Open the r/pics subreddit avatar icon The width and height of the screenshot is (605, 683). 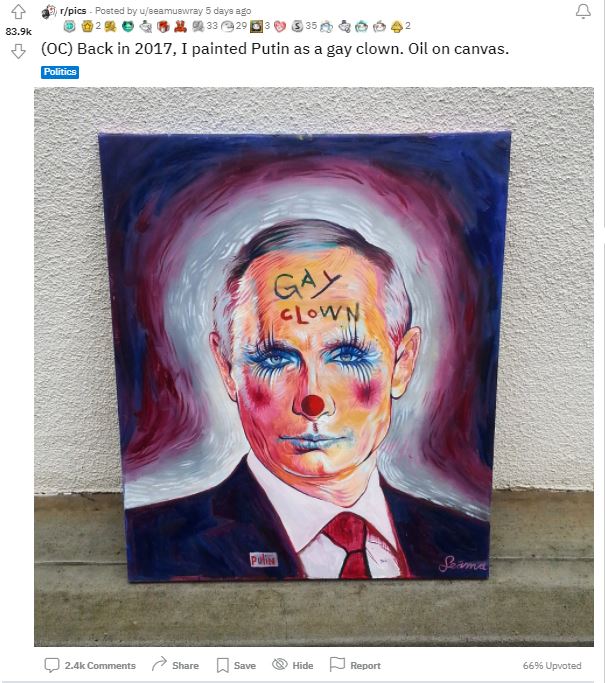[x=49, y=11]
